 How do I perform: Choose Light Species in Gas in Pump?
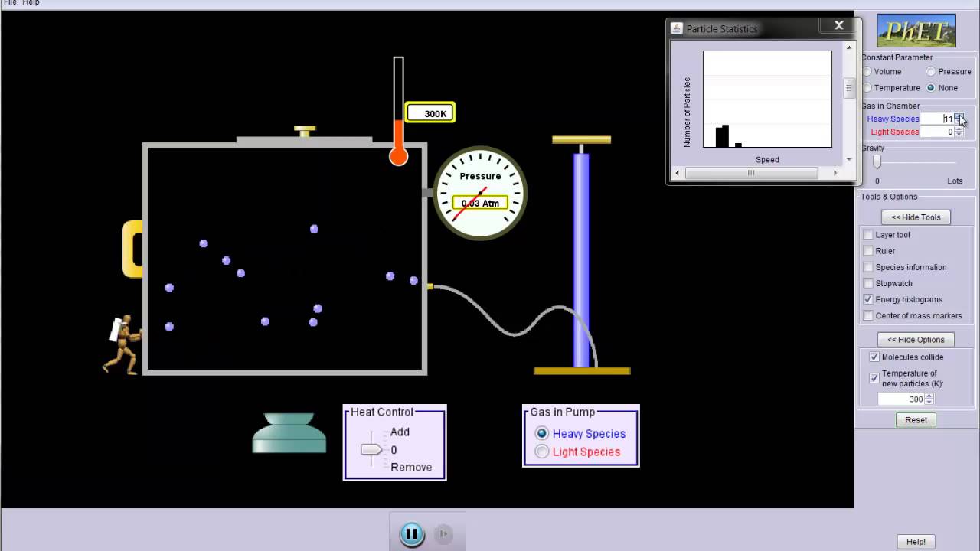[x=542, y=452]
